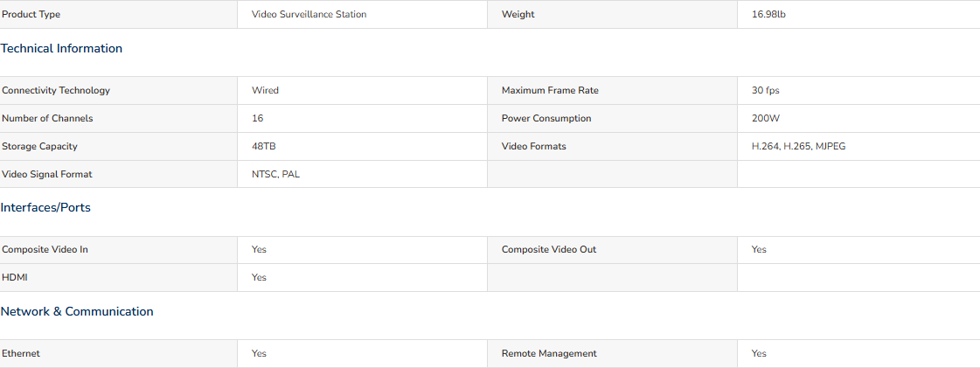Click the Technical Information section heading

[x=61, y=49]
